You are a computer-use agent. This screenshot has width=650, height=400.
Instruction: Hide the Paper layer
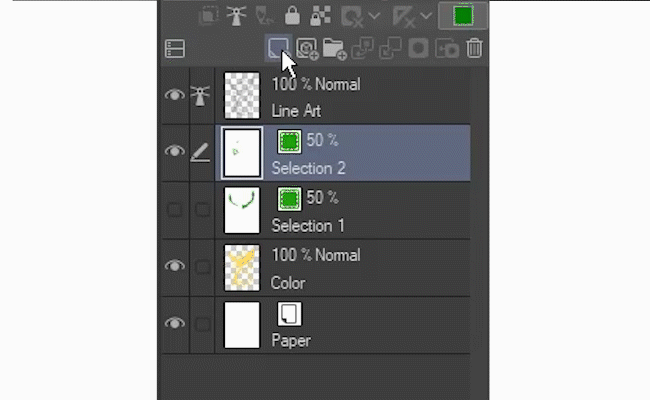175,323
